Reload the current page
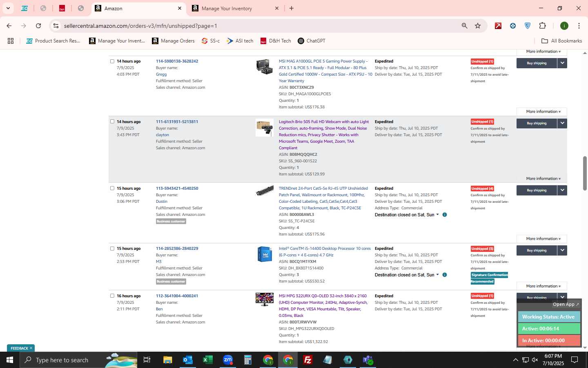Viewport: 588px width, 368px height. (38, 26)
